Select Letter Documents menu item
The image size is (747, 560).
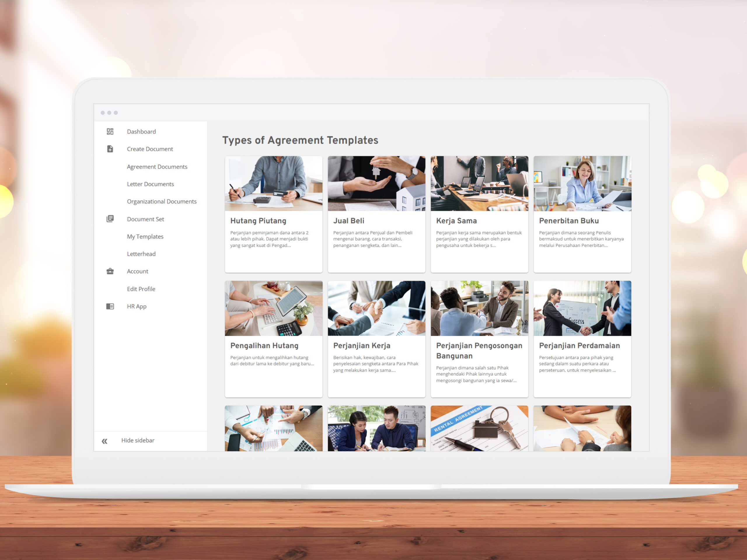tap(151, 184)
